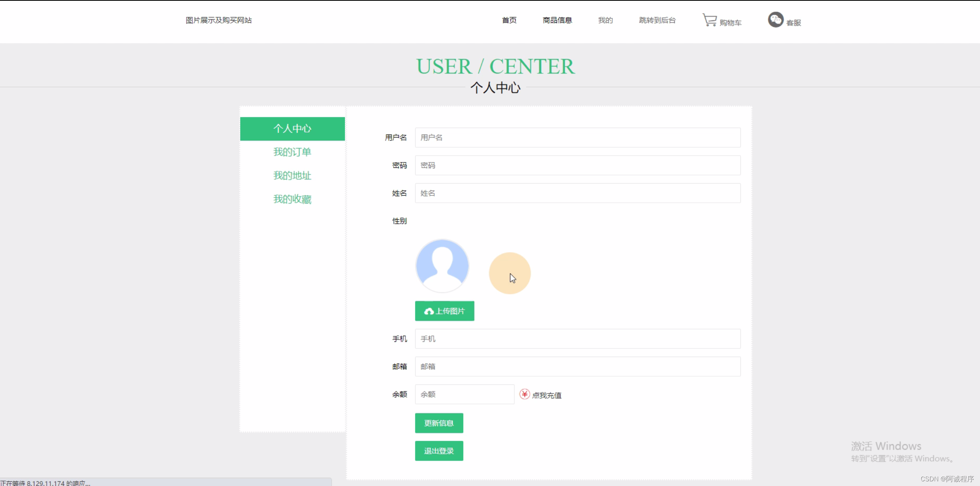
Task: Select the 个人中心 sidebar tab
Action: click(x=292, y=129)
